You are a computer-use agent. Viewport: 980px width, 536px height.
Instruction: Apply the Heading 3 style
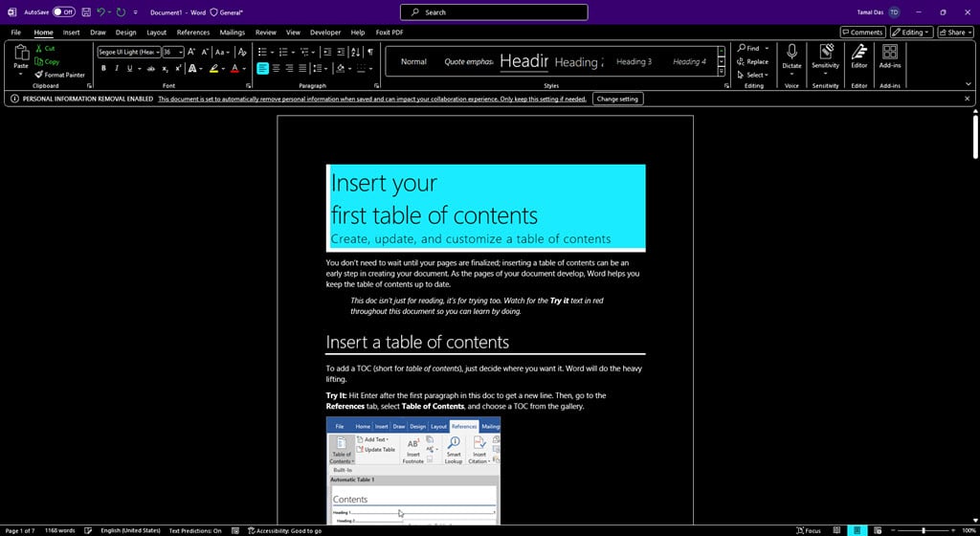tap(634, 61)
